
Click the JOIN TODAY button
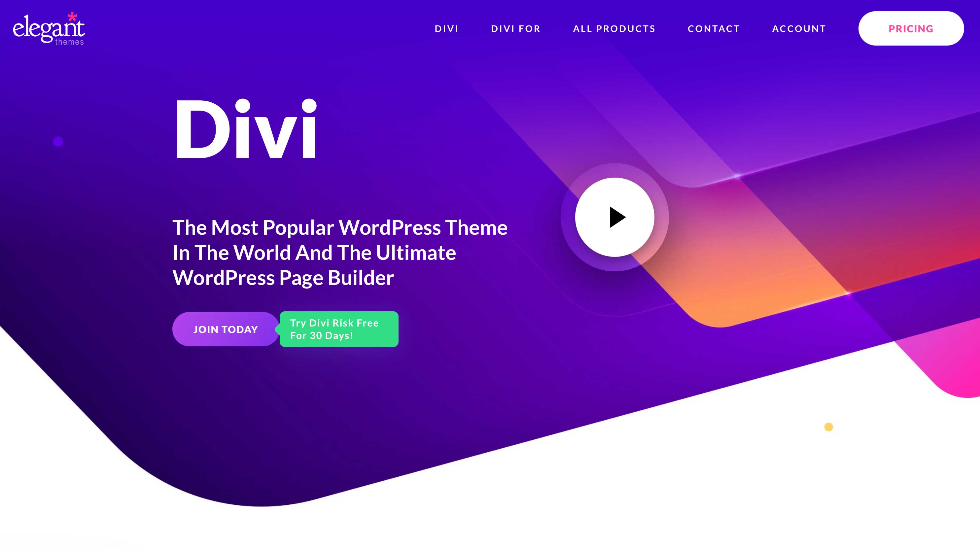[x=226, y=328]
